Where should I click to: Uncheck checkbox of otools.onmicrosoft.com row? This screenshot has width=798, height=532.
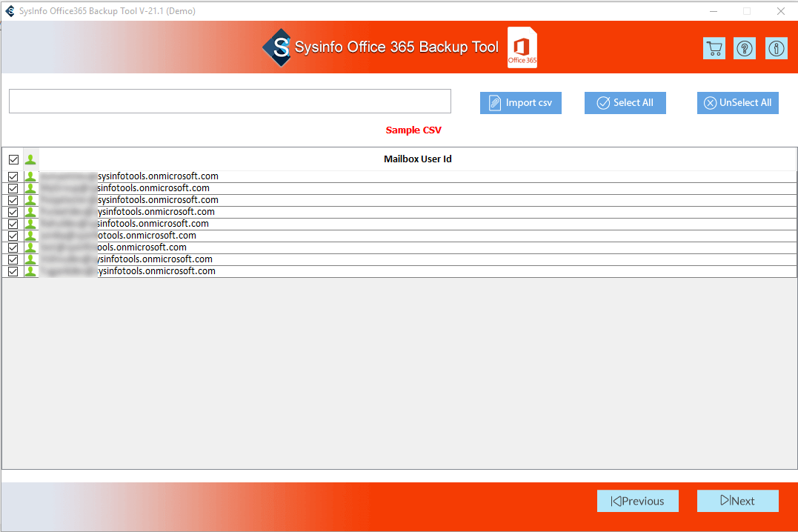coord(13,236)
